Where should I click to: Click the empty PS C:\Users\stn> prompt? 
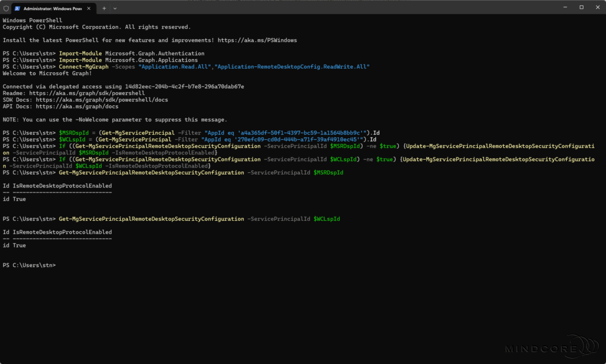pyautogui.click(x=30, y=265)
